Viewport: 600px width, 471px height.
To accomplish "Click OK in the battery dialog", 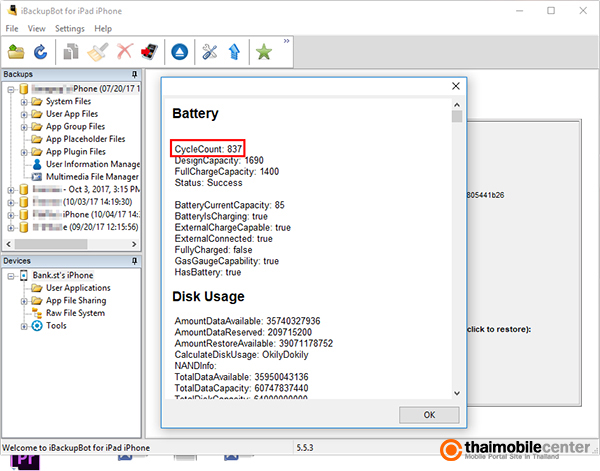I will (429, 415).
